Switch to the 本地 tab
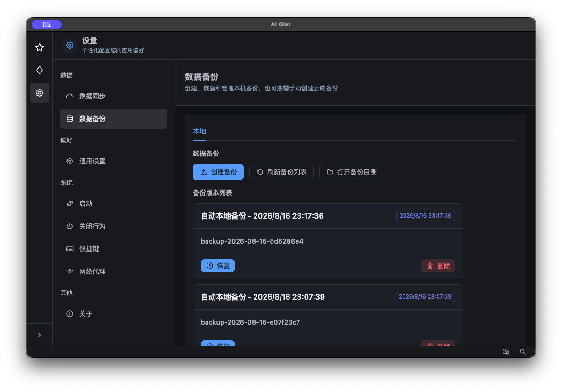Image resolution: width=562 pixels, height=392 pixels. (199, 131)
